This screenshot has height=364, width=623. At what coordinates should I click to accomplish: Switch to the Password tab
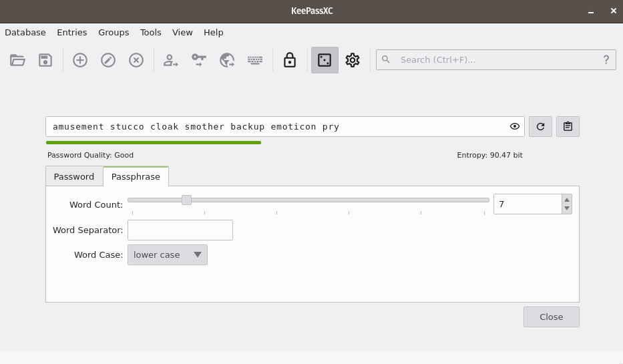point(74,176)
